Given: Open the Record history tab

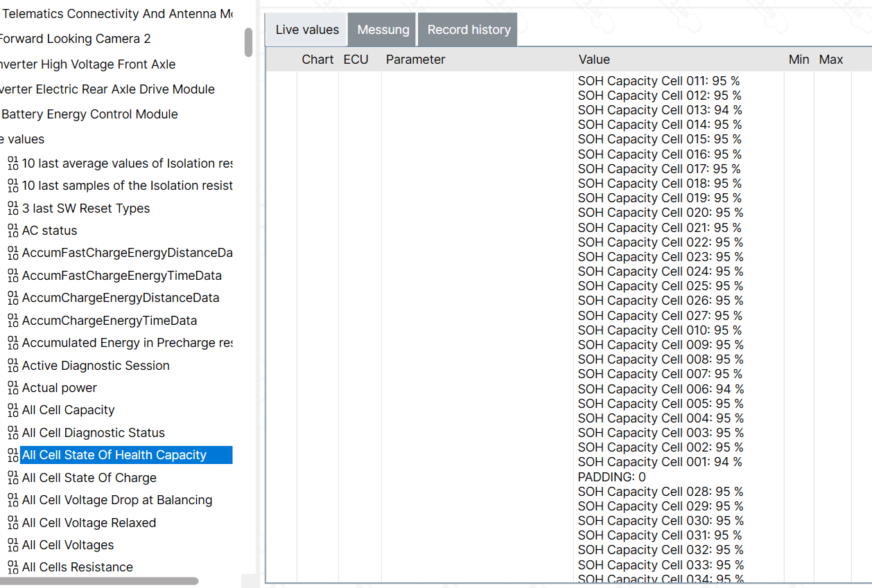Looking at the screenshot, I should (x=469, y=30).
